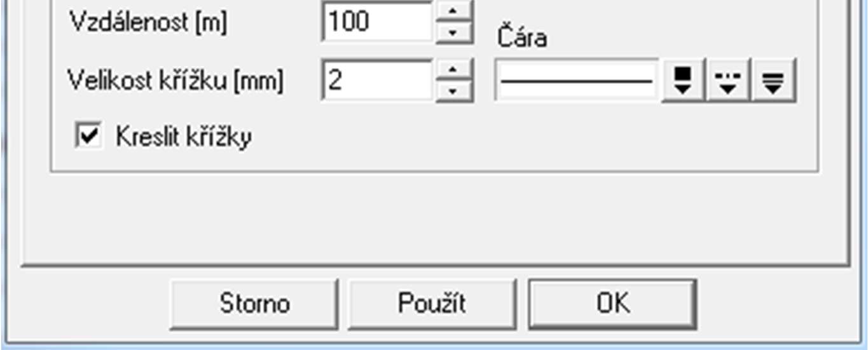The image size is (868, 350).
Task: Click the Velikost křížku field showing 2
Action: [378, 80]
